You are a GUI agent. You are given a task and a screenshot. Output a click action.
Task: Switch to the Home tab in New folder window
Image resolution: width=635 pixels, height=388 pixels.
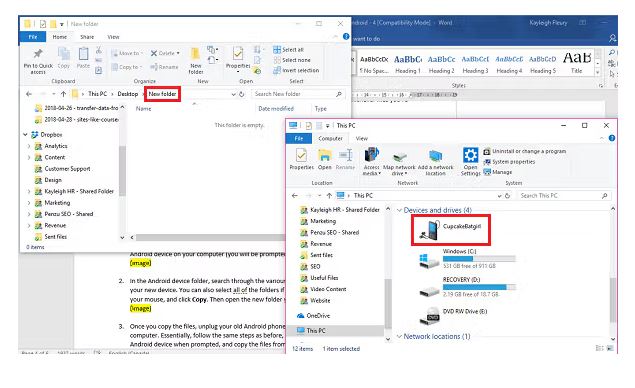point(60,37)
